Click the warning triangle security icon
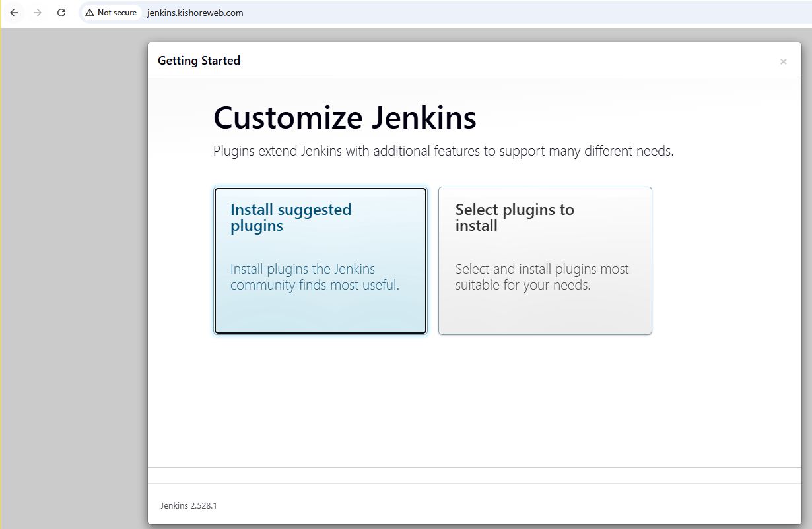This screenshot has width=812, height=529. [90, 13]
